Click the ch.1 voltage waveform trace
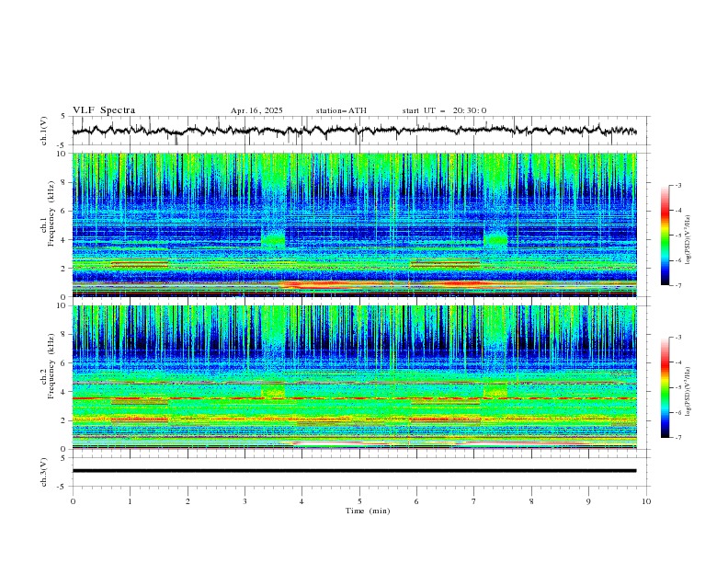Screen dimensions: 728x563 pos(354,131)
